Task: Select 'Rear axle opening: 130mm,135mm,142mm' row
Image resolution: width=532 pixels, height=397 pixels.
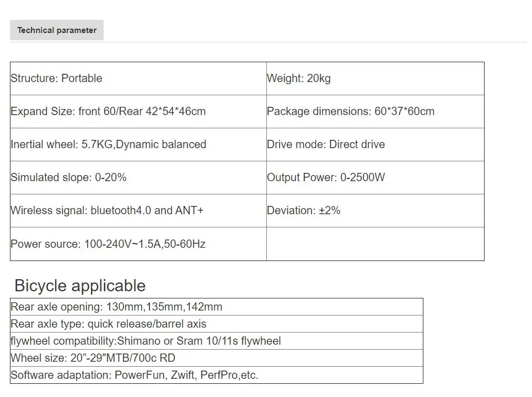Action: tap(217, 307)
